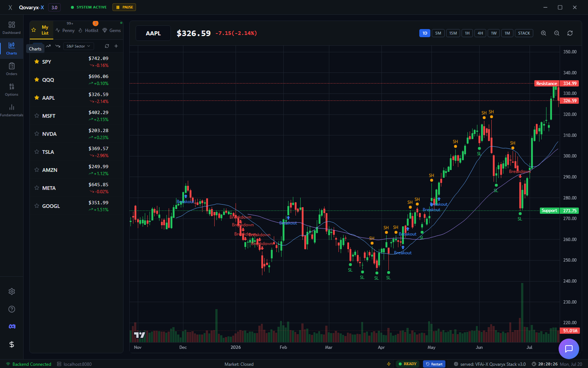Expand the S&P Sector dropdown
The height and width of the screenshot is (368, 588).
[x=78, y=46]
